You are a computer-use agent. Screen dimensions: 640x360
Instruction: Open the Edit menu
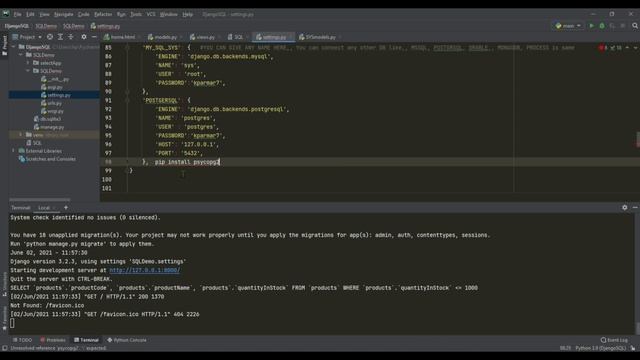pyautogui.click(x=30, y=14)
